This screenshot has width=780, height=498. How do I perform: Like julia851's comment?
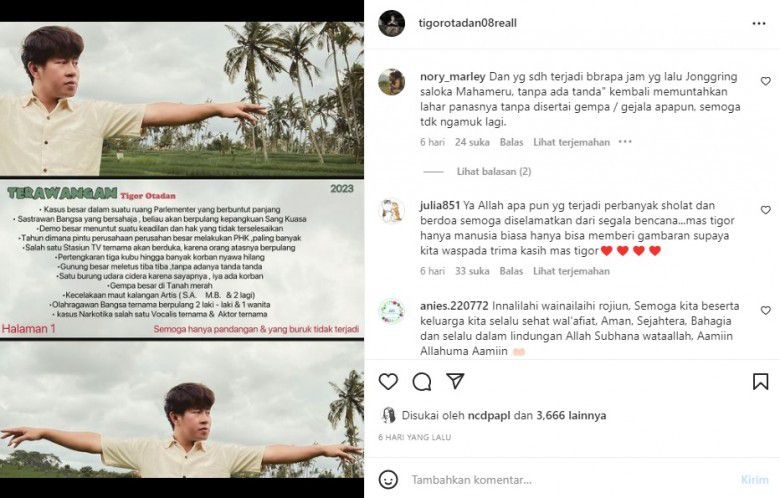click(x=766, y=210)
